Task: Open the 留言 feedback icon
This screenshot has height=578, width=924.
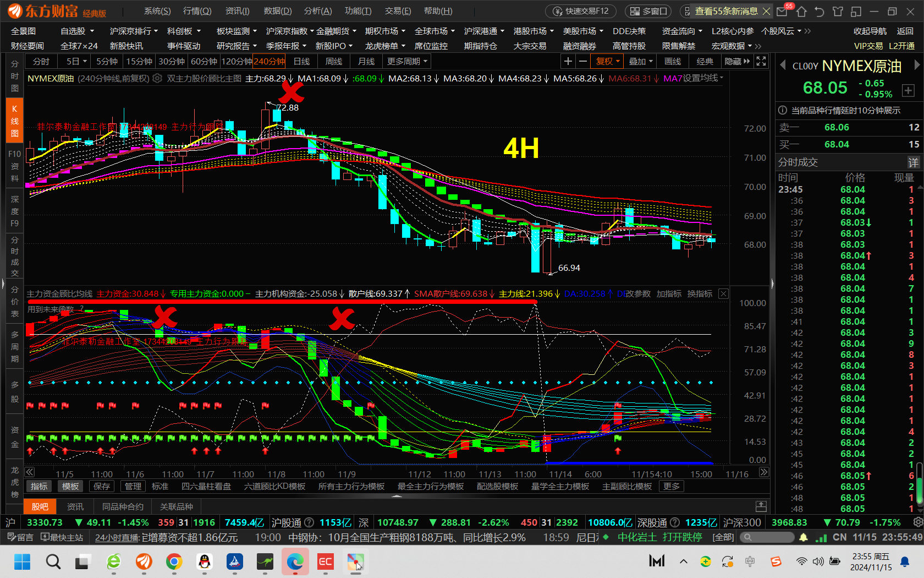Action: pyautogui.click(x=20, y=537)
